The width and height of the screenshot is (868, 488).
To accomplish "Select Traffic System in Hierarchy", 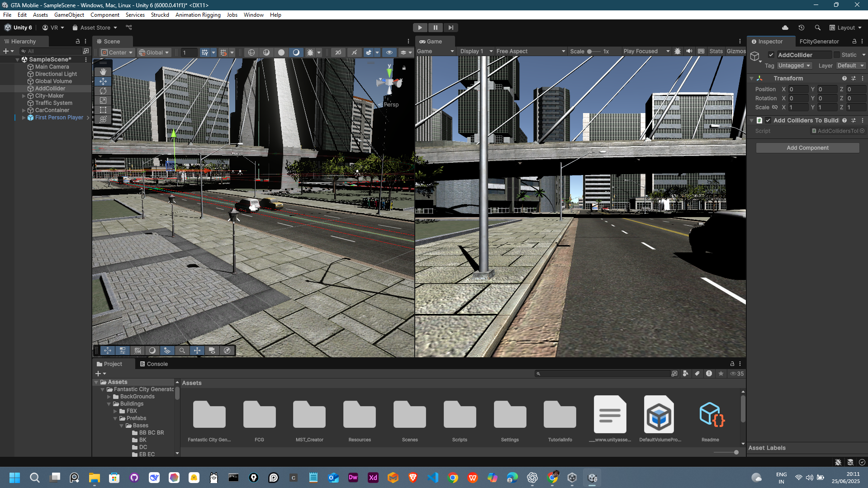I will (53, 103).
